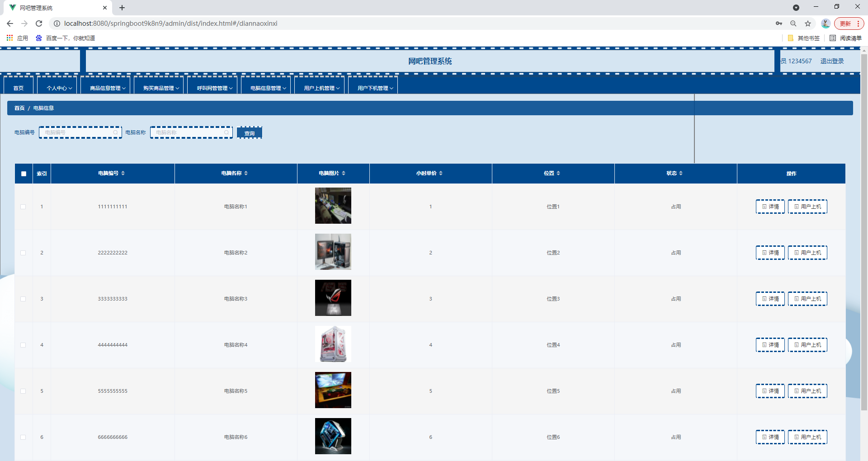The height and width of the screenshot is (461, 868).
Task: Click 退出登录 link
Action: 832,61
